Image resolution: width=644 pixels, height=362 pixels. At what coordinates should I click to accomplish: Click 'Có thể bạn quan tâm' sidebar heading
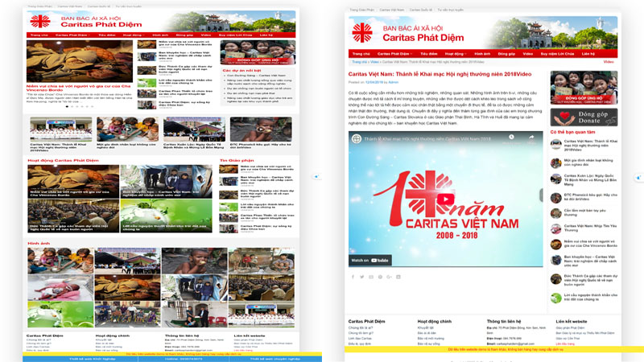pos(572,132)
